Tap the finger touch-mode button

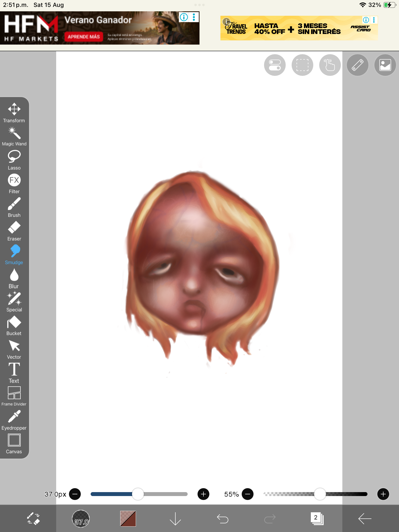pos(330,65)
